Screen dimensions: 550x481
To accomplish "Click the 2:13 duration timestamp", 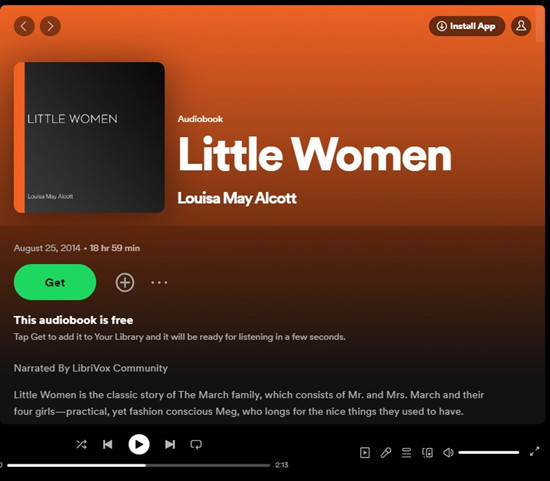I will [282, 465].
